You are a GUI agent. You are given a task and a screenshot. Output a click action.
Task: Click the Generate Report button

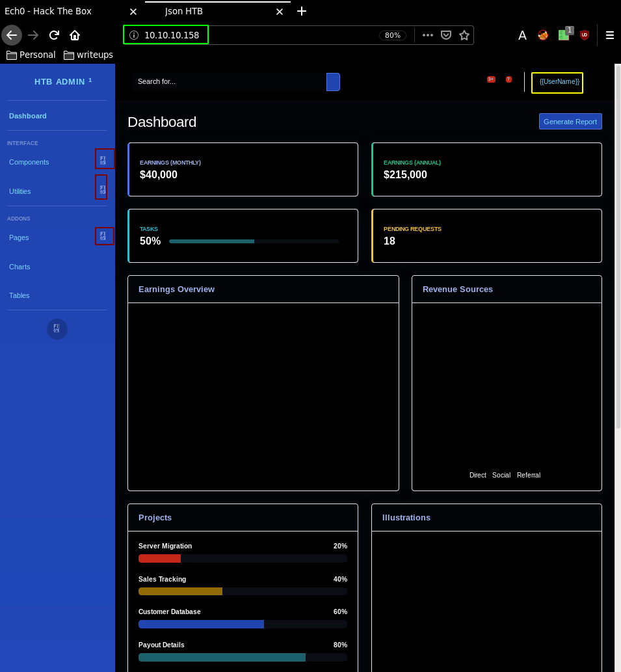(x=570, y=122)
